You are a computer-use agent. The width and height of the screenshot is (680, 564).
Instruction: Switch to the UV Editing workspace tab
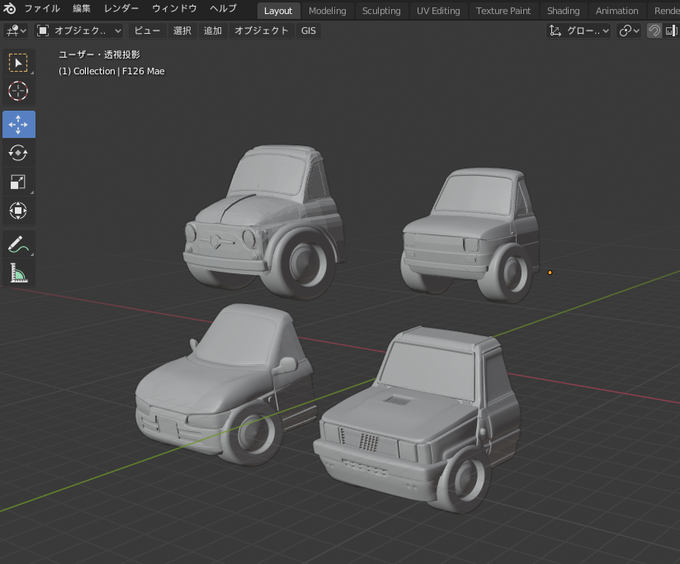coord(438,11)
